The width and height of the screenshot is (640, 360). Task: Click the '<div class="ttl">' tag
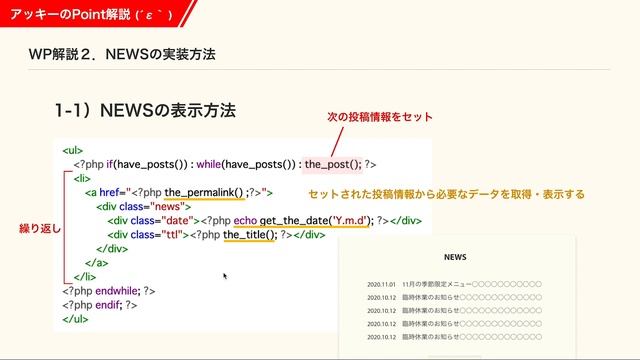point(148,235)
